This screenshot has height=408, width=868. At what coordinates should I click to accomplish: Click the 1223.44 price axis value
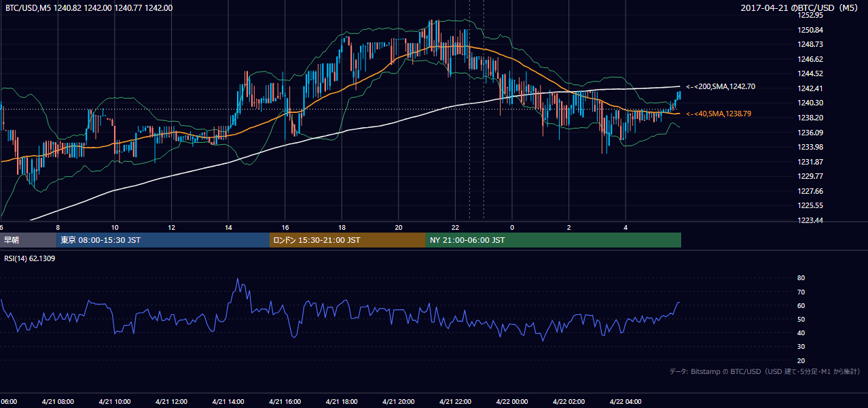coord(811,220)
